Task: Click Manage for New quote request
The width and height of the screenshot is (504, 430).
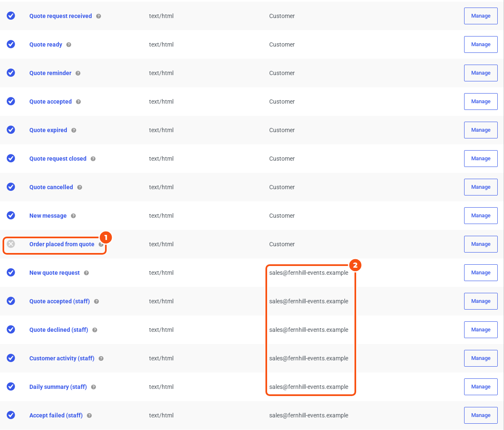Action: (481, 273)
